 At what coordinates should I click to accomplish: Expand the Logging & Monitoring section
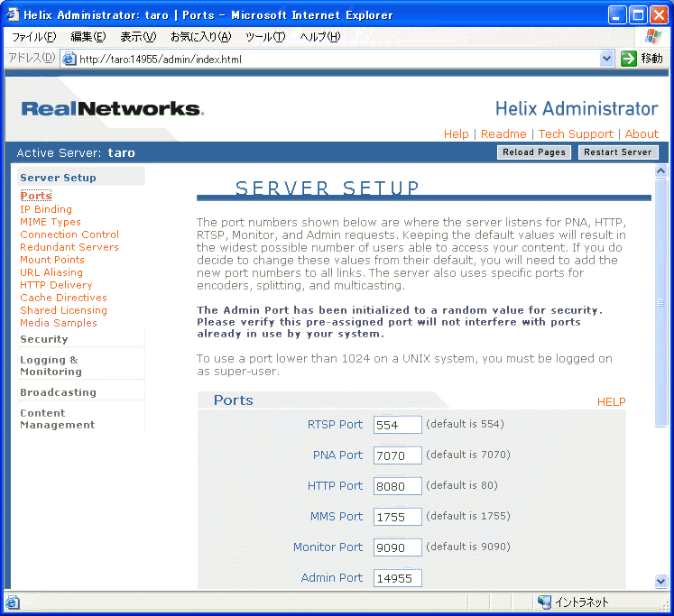click(x=51, y=365)
